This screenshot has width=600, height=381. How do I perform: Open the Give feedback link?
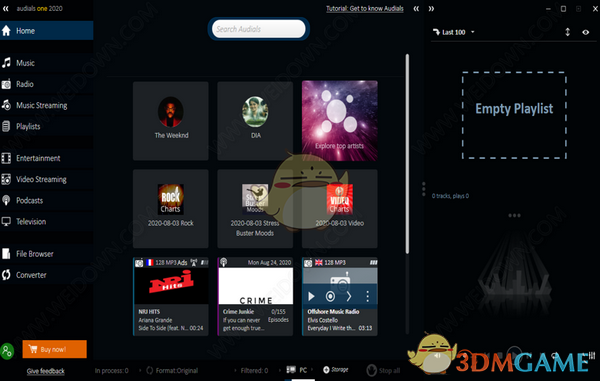tap(46, 371)
